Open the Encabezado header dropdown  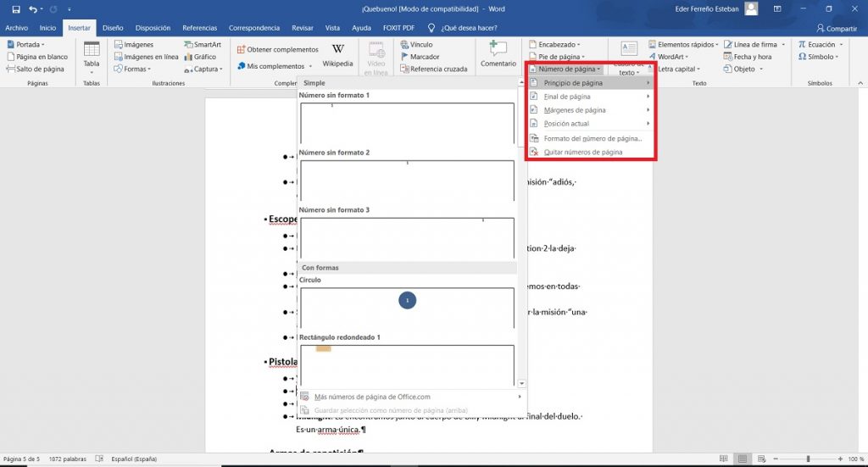pyautogui.click(x=554, y=44)
